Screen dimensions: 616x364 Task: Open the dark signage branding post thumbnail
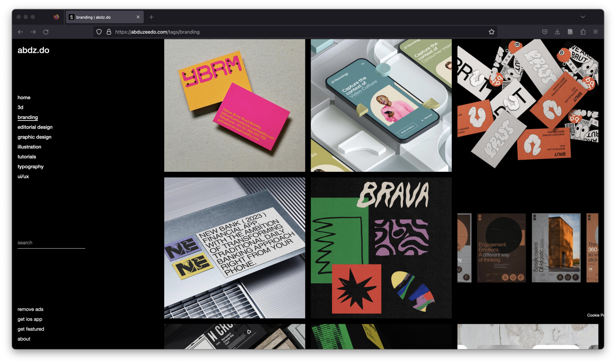tap(235, 337)
